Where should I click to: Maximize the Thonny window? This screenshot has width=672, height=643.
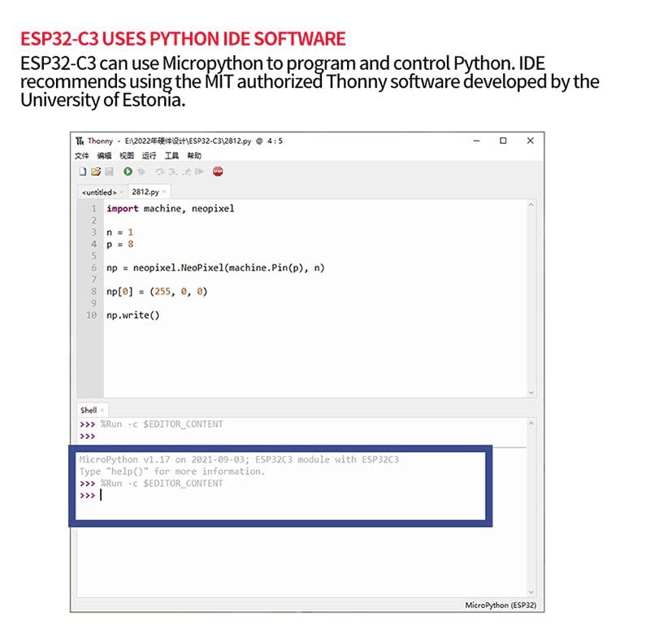(503, 141)
